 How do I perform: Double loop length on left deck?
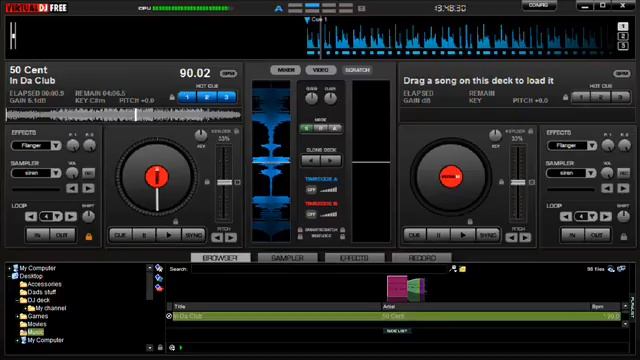tap(71, 216)
